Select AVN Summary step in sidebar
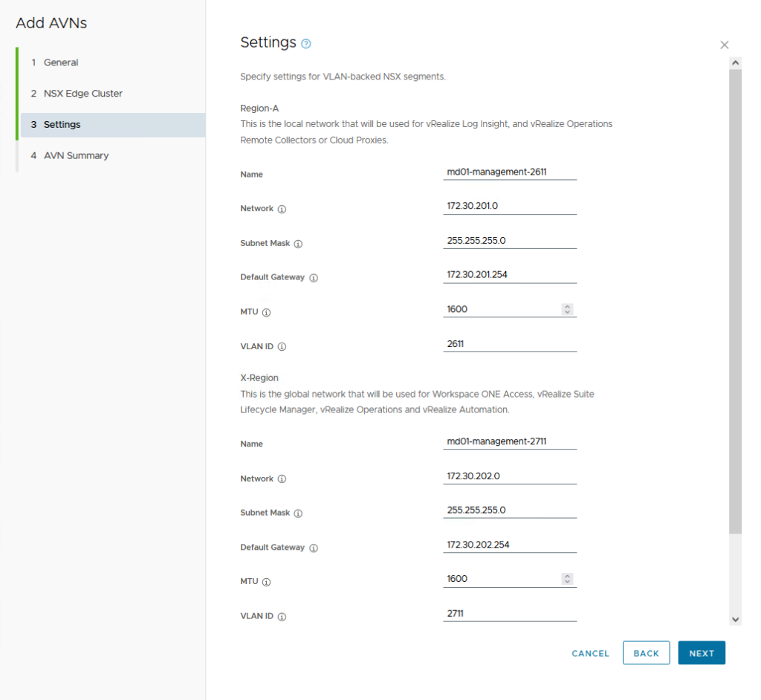Viewport: 761px width, 700px height. [76, 155]
